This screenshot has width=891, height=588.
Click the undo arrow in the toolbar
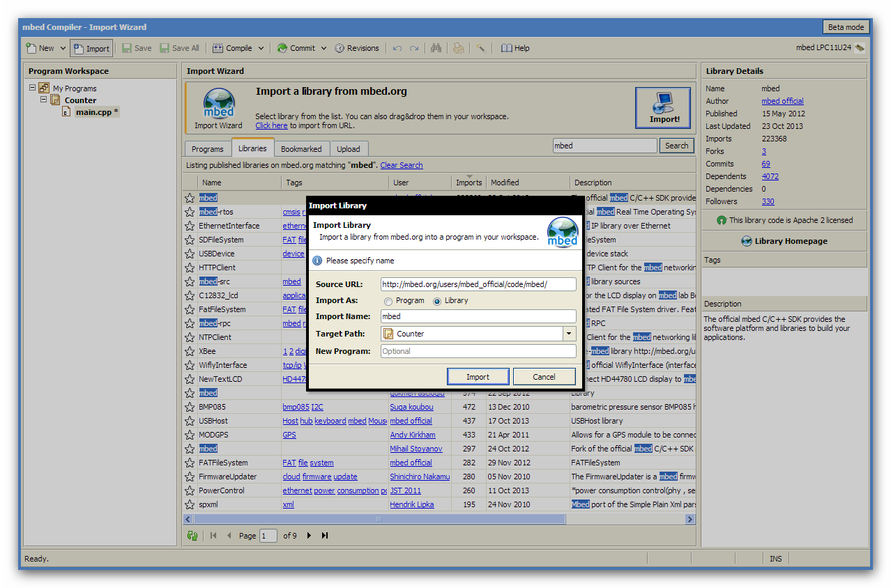click(x=397, y=48)
